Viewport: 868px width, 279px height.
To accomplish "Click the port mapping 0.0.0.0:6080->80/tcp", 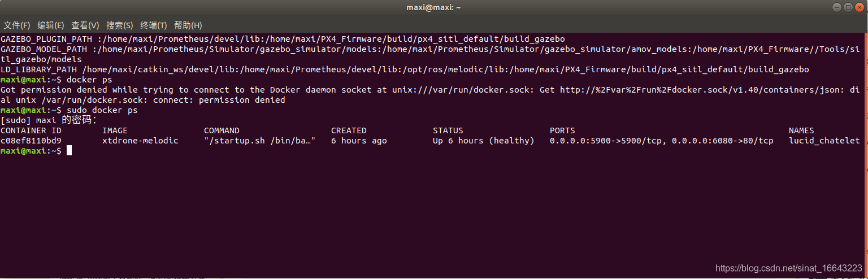I will 723,141.
